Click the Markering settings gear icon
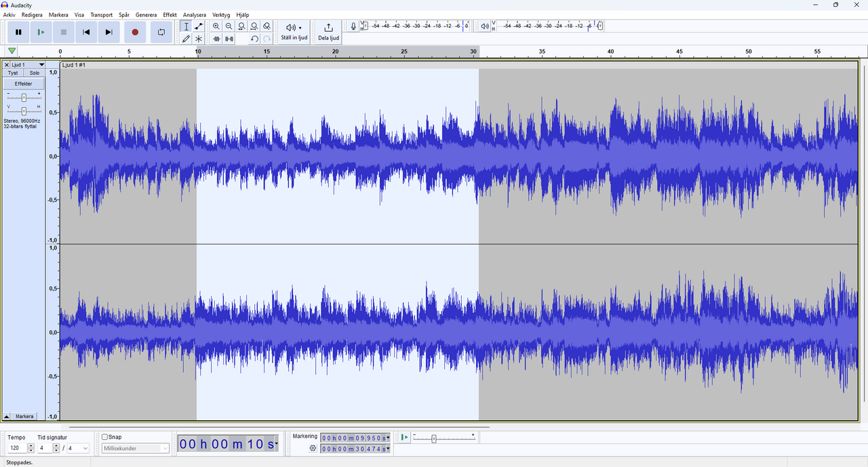This screenshot has height=467, width=868. click(x=313, y=448)
